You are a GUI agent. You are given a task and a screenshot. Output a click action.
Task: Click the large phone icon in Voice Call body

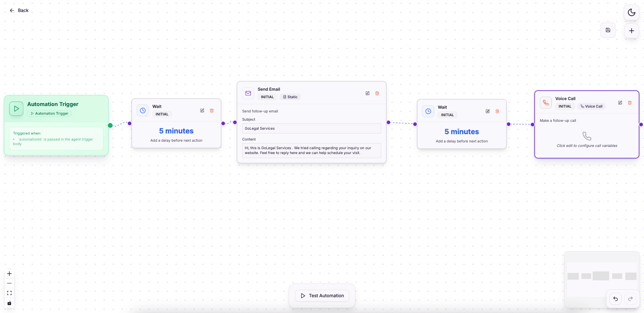[587, 136]
